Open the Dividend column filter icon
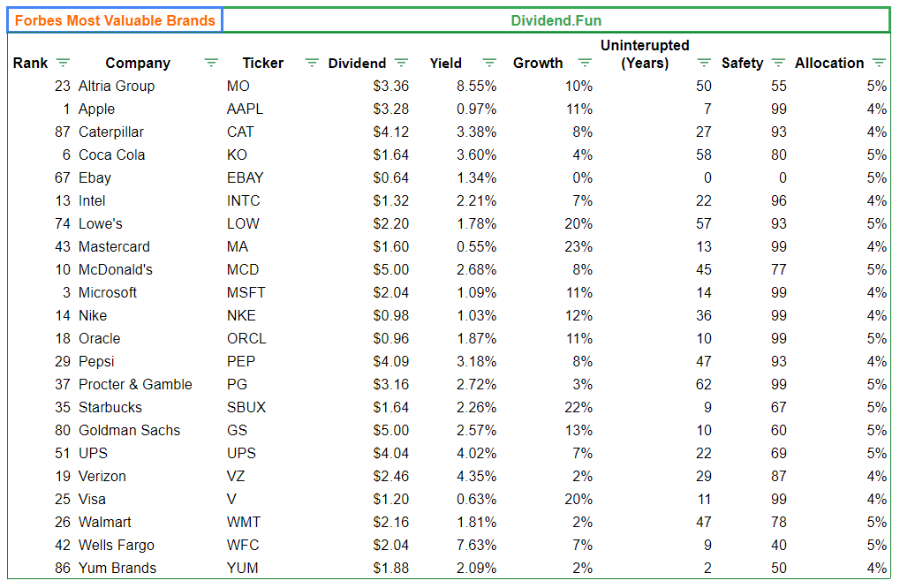This screenshot has width=900, height=588. pos(401,63)
